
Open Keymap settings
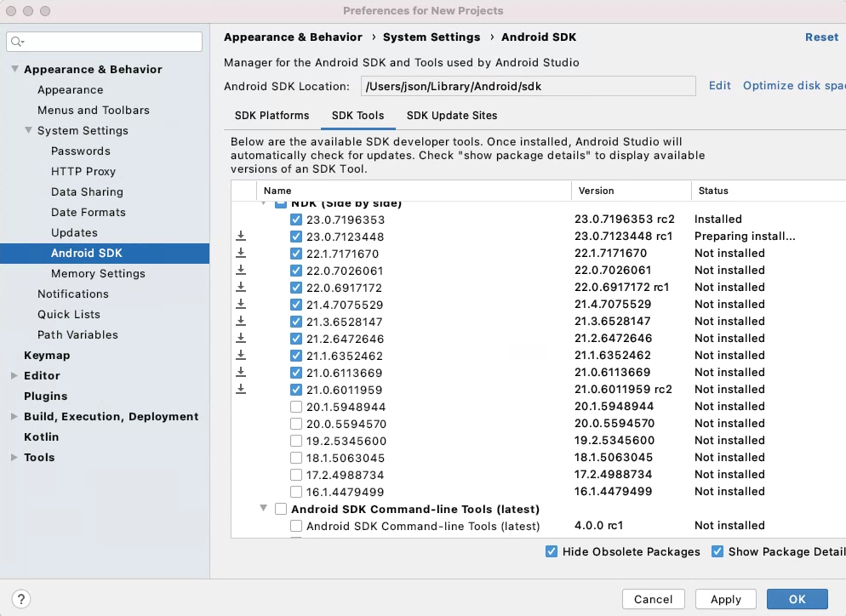(47, 355)
